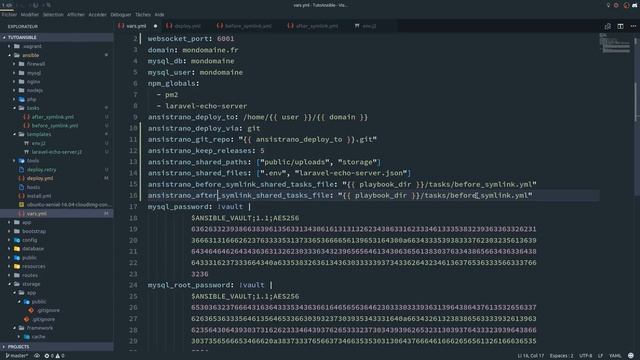The image size is (640, 360).
Task: Open the Modifier menu
Action: click(30, 14)
